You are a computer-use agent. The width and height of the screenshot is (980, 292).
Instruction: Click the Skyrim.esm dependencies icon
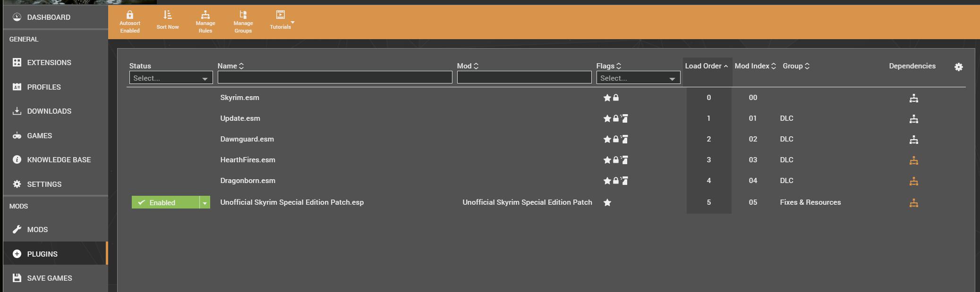[x=914, y=98]
